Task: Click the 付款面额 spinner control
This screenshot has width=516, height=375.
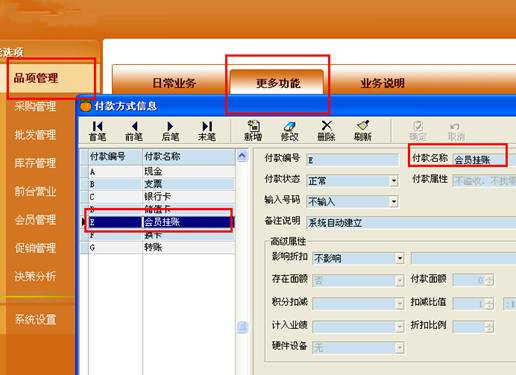Action: (x=490, y=280)
